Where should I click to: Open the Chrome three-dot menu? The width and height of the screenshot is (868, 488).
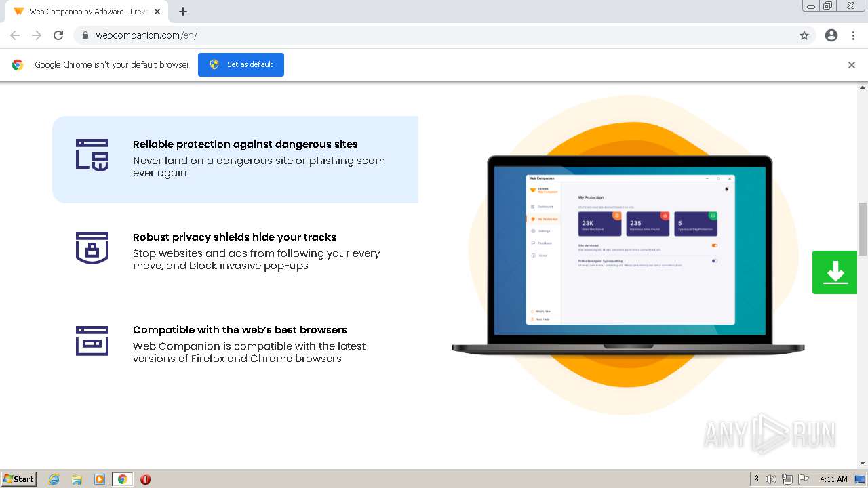click(853, 35)
